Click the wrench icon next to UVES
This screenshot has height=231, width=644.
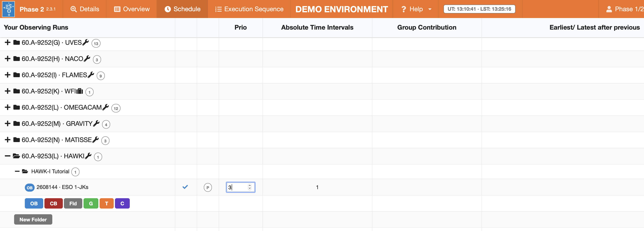pyautogui.click(x=85, y=42)
